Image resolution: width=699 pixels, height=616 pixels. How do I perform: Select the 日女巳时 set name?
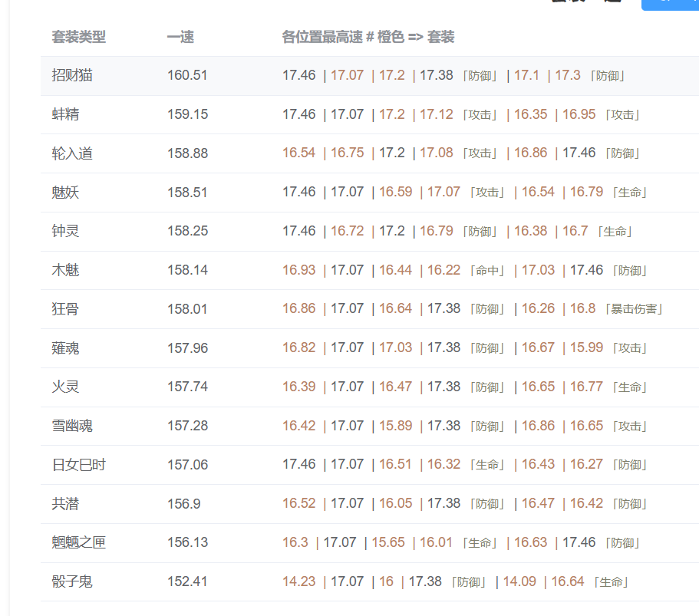pos(79,465)
